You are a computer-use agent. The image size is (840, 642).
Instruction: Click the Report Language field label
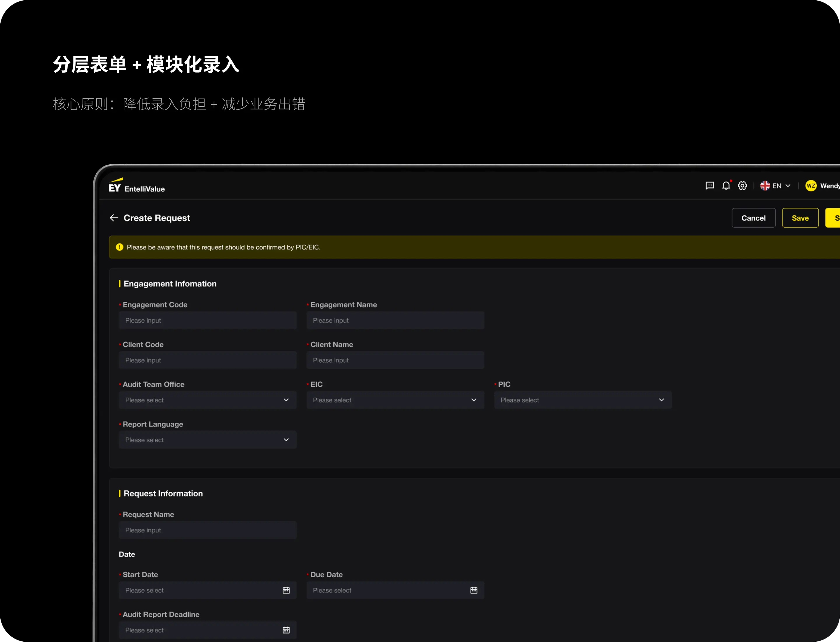click(x=153, y=424)
